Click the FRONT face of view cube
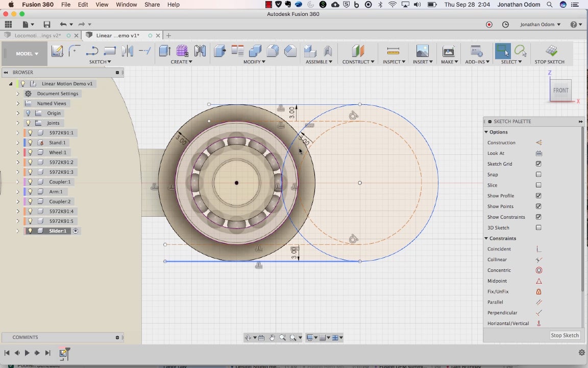The height and width of the screenshot is (368, 588). [x=560, y=90]
